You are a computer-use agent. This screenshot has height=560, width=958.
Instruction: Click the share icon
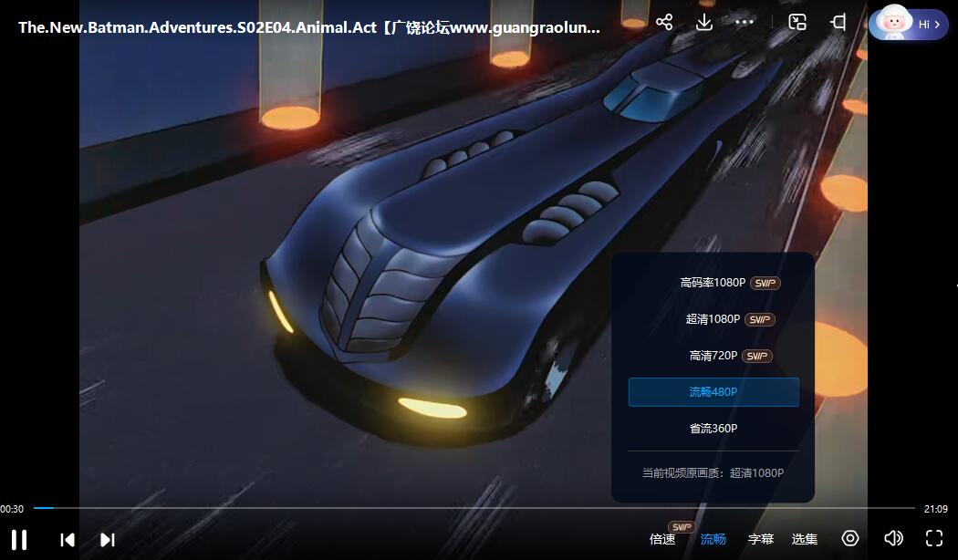pyautogui.click(x=664, y=23)
